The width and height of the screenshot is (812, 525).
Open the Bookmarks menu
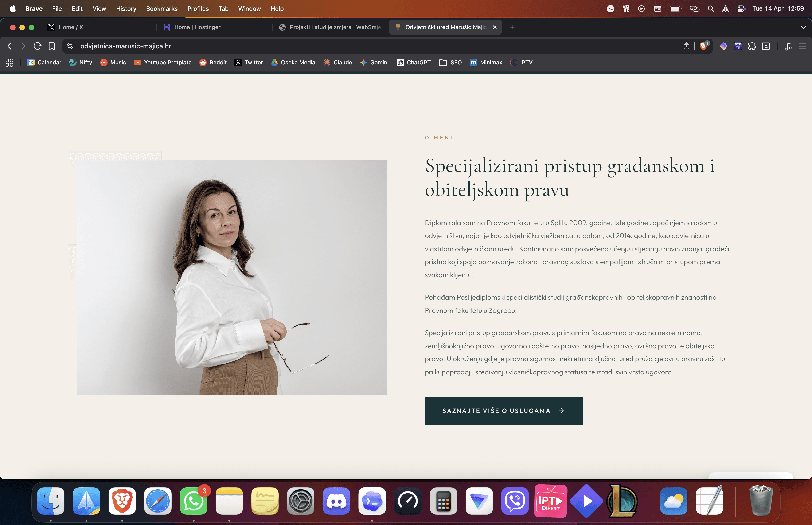coord(161,8)
